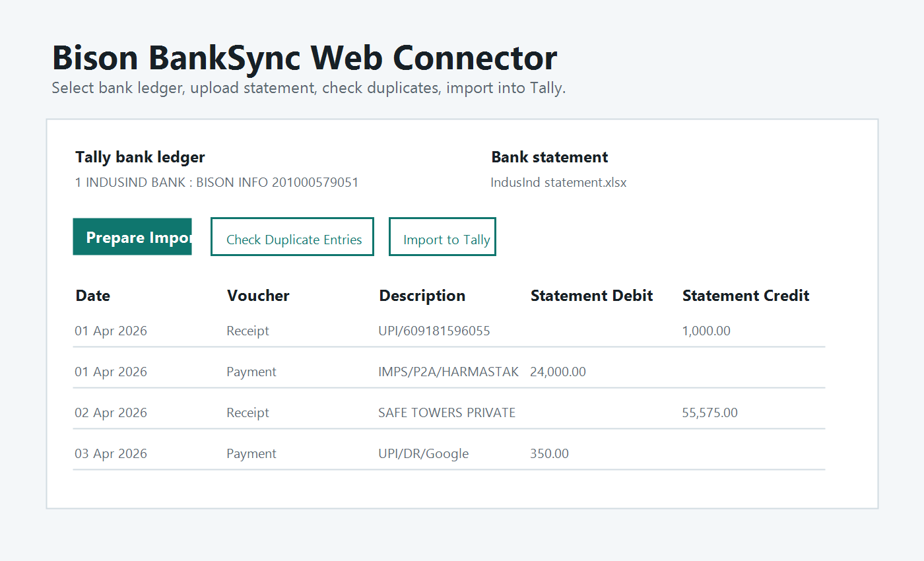Click the date 03 Apr 2026
Screen dimensions: 924x561
point(111,453)
